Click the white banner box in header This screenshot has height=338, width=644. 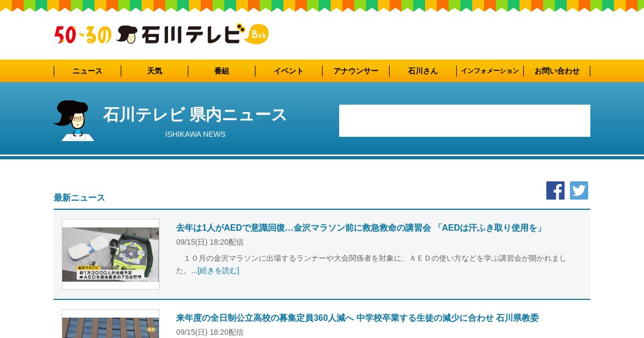465,121
